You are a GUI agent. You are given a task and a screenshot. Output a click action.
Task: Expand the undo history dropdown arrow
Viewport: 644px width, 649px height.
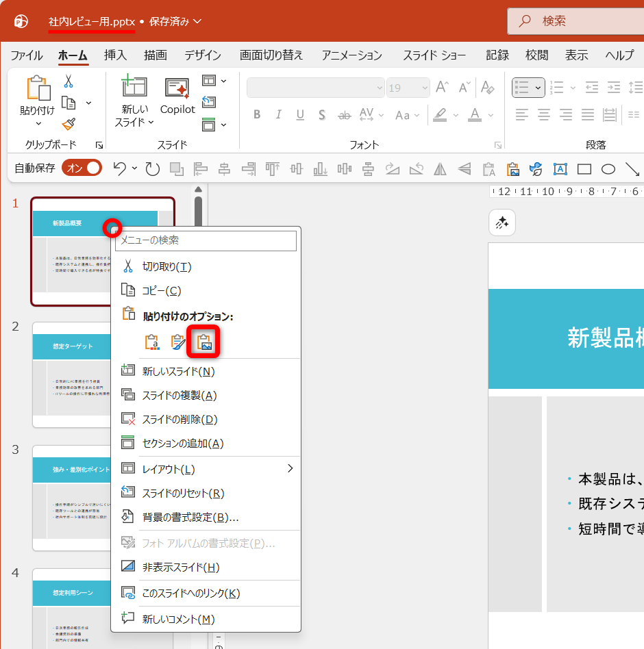[134, 168]
